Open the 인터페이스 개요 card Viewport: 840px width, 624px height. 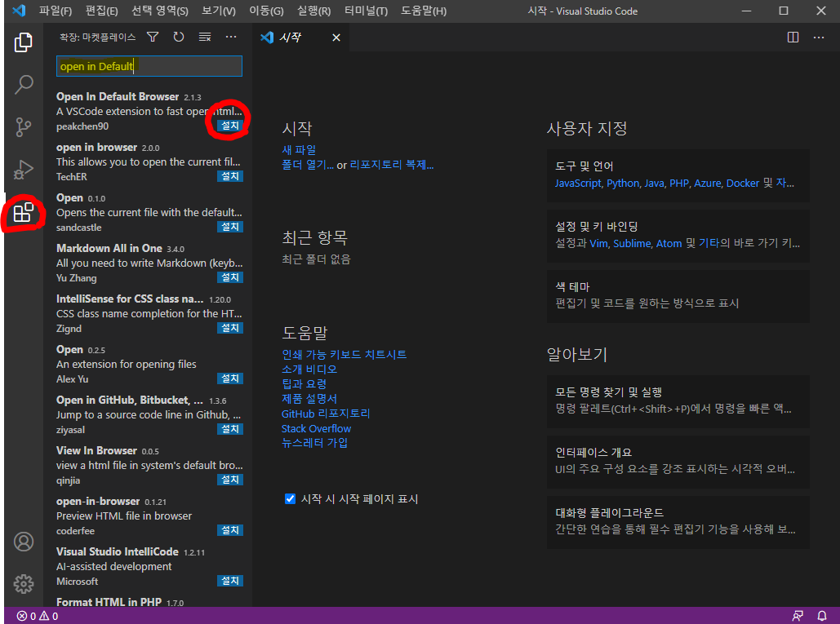678,462
